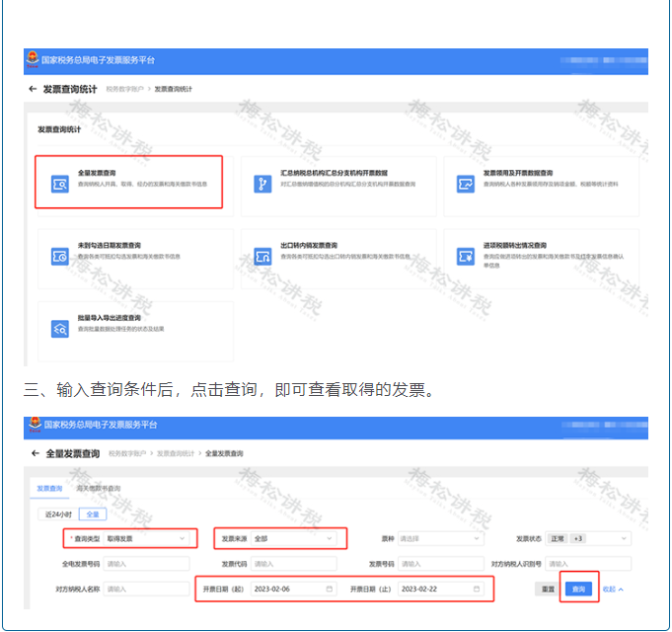Click the 正常 tag in 发票状态
The height and width of the screenshot is (632, 672).
558,538
